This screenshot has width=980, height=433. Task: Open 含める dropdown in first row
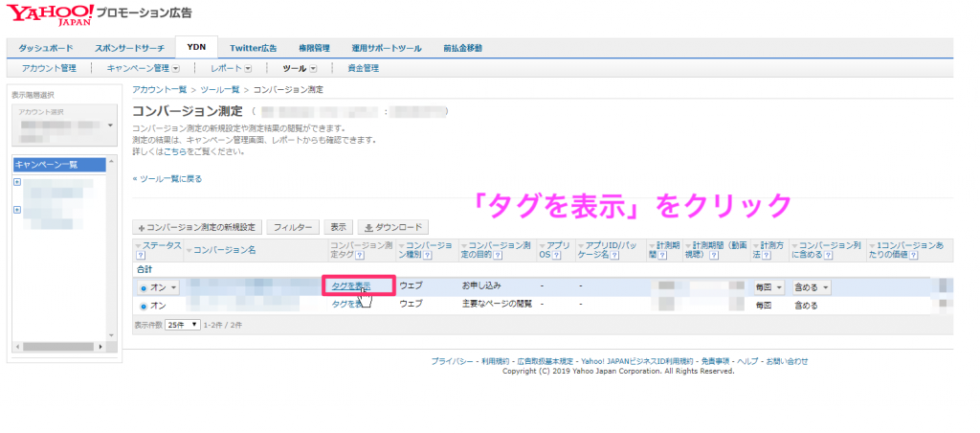click(x=812, y=287)
